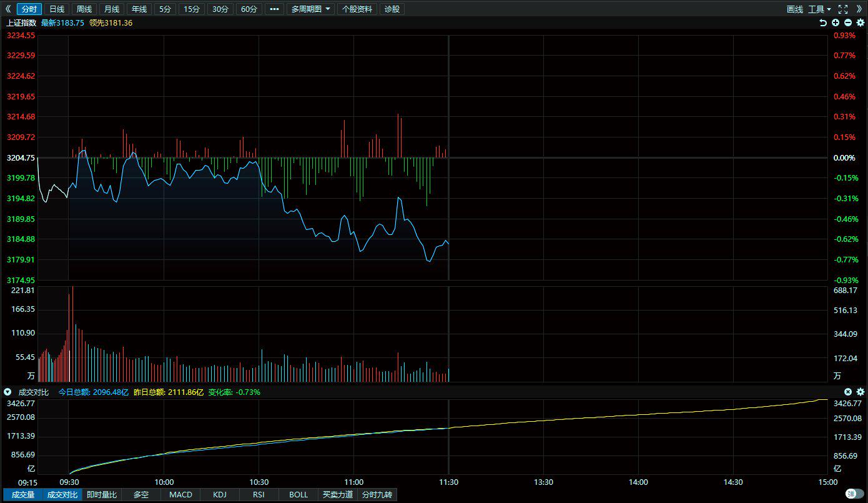
Task: Select the KDJ indicator tab
Action: click(220, 494)
